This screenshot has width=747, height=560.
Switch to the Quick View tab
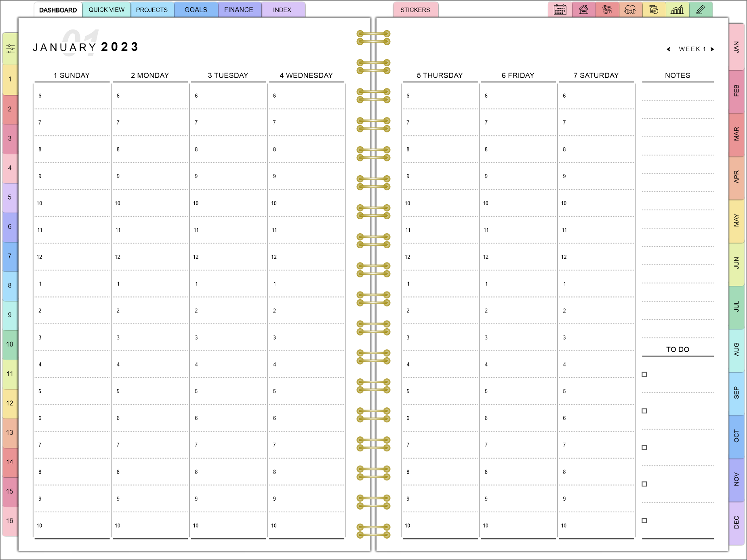tap(107, 10)
